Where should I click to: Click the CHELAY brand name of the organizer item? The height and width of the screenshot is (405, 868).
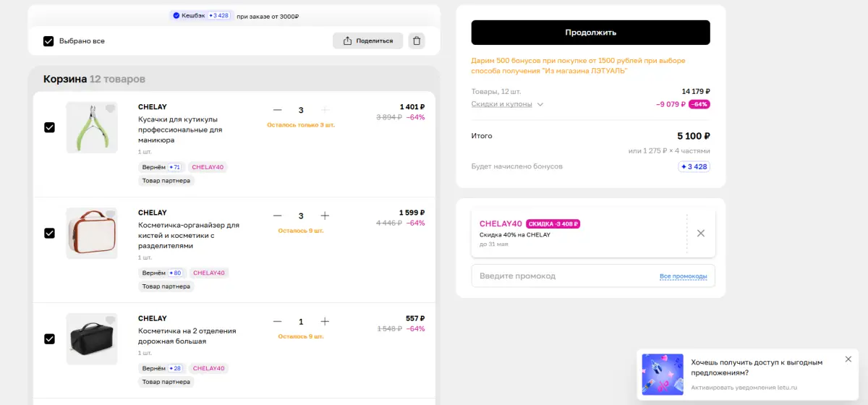click(x=153, y=213)
